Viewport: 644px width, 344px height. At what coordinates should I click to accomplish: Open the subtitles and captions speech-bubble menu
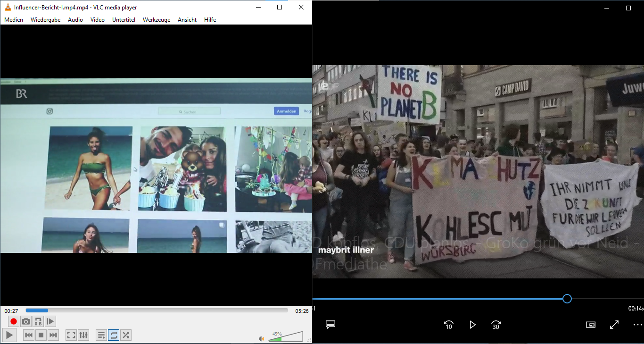coord(330,325)
